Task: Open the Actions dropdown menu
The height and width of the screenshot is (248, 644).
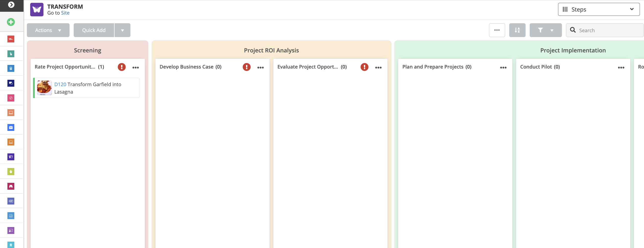Action: [48, 30]
